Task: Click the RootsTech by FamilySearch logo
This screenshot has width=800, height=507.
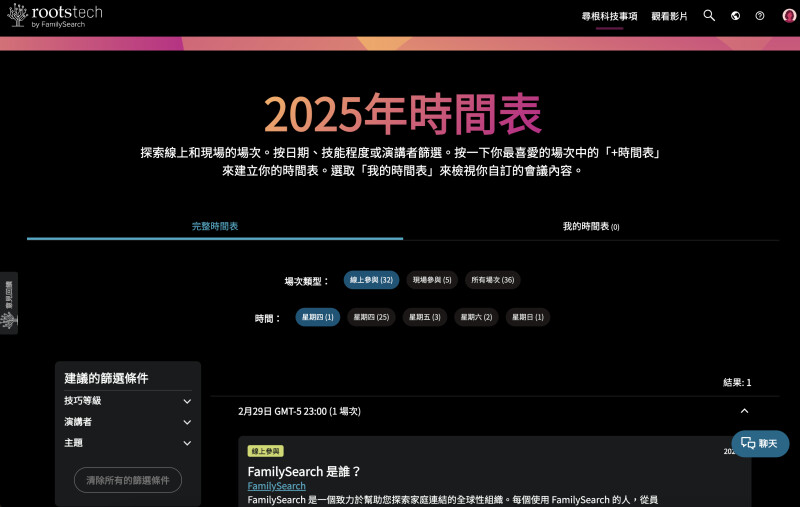Action: pos(55,16)
